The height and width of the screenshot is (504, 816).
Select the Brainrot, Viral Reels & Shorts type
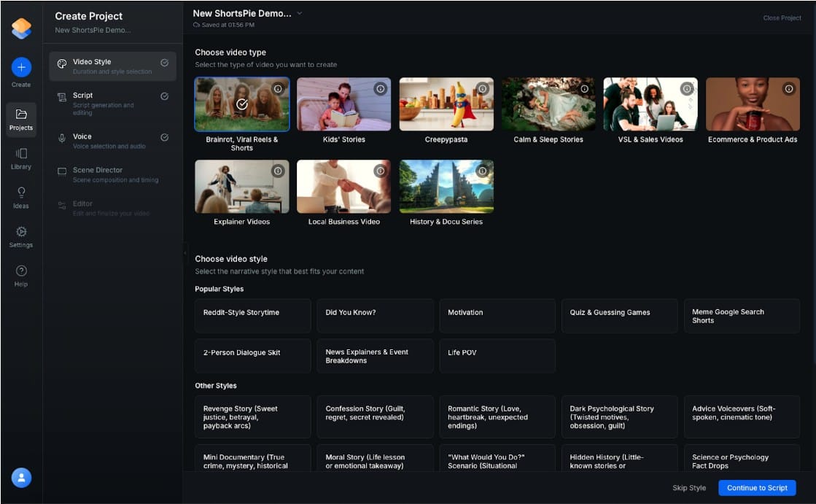(x=242, y=104)
